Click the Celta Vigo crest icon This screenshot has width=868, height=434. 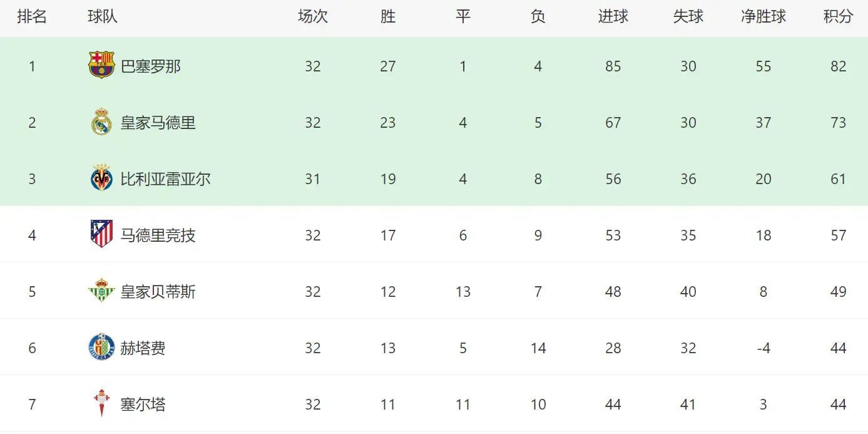101,404
